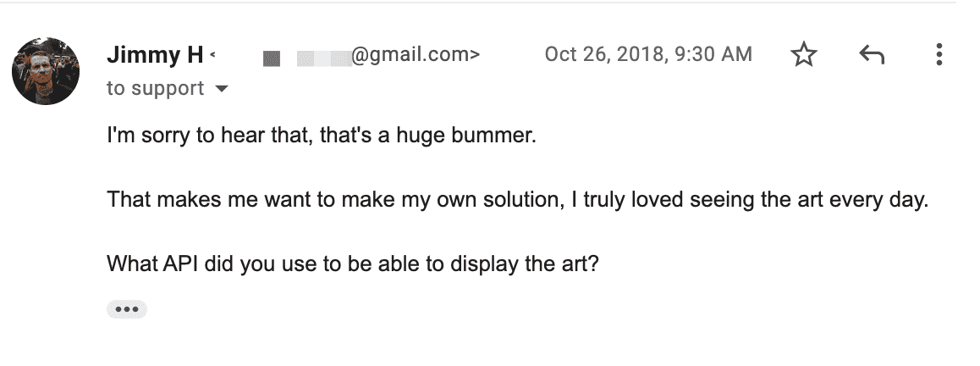Click the sender name Jimmy H
The height and width of the screenshot is (366, 980).
click(155, 55)
